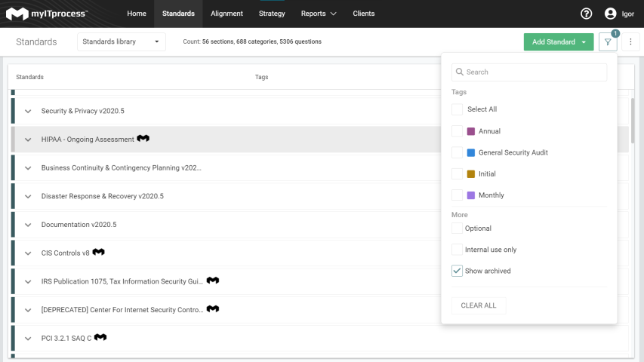
Task: Click the CLEAR ALL button
Action: (479, 305)
